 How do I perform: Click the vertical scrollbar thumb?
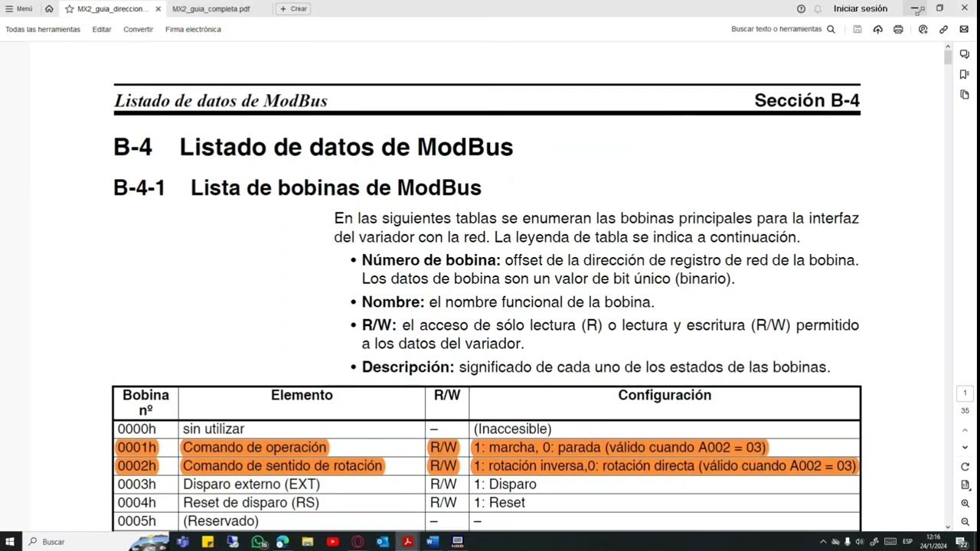click(948, 57)
